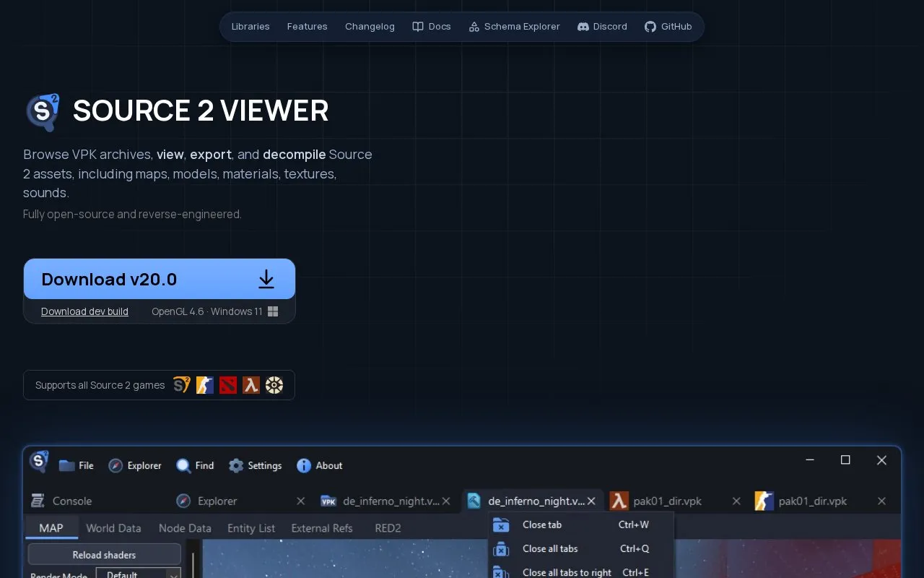The width and height of the screenshot is (924, 578).
Task: Click the Explorer compass menu icon
Action: [x=115, y=465]
